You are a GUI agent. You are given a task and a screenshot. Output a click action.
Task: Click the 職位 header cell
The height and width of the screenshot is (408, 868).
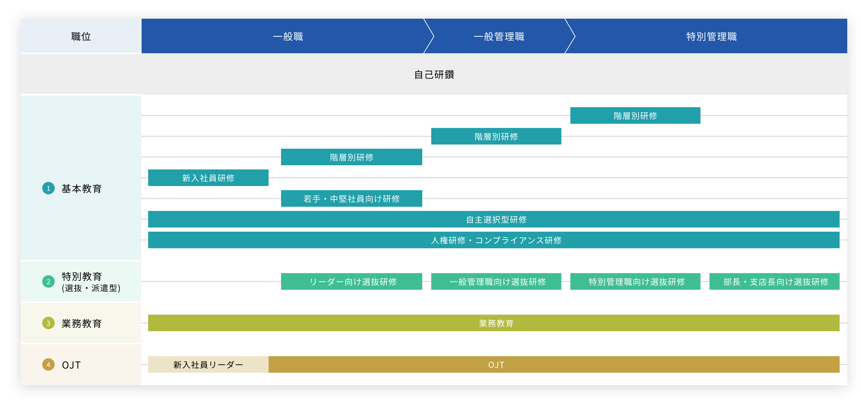[81, 36]
